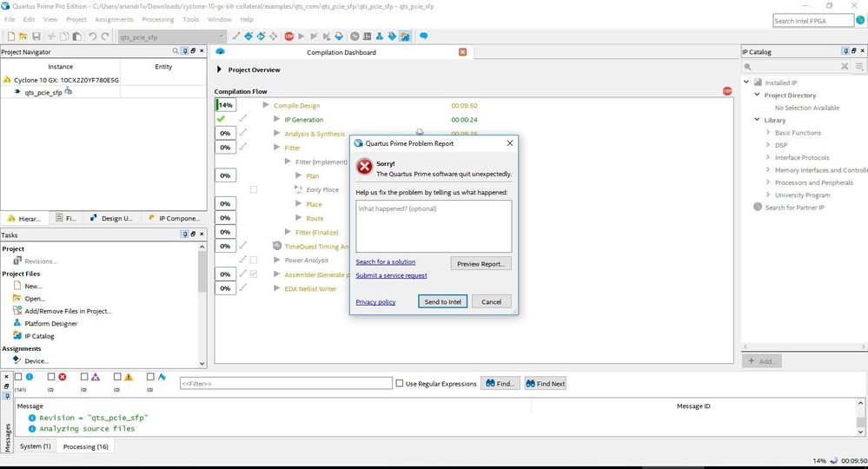This screenshot has width=868, height=469.
Task: Close the Compilation Dashboard tab
Action: [x=463, y=52]
